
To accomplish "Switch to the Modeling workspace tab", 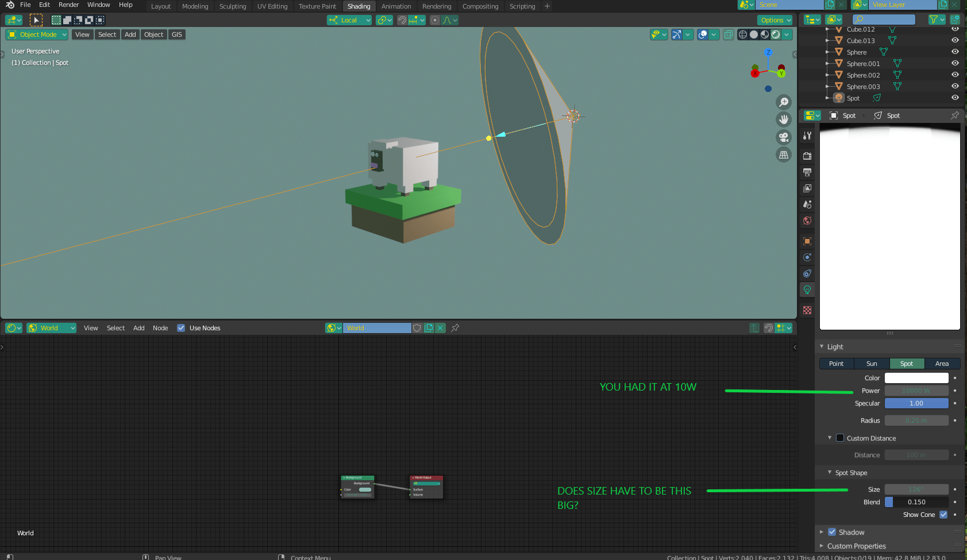I will click(195, 6).
